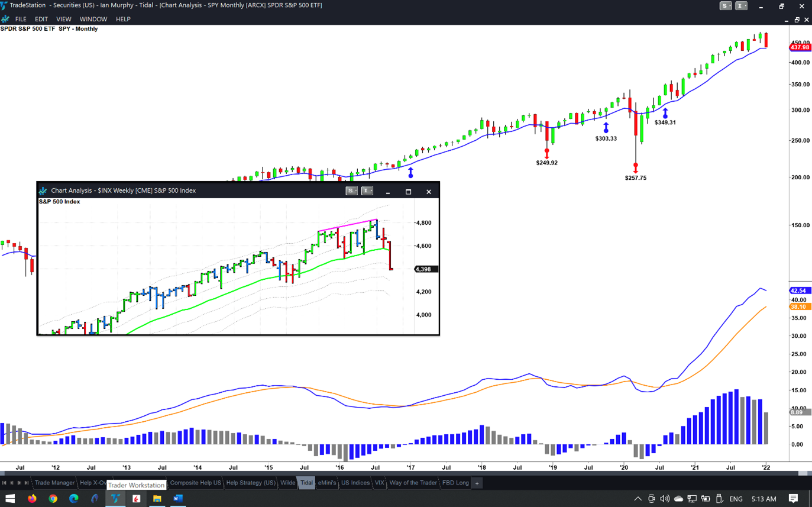The width and height of the screenshot is (812, 507).
Task: Add a new workspace tab with plus button
Action: (477, 483)
